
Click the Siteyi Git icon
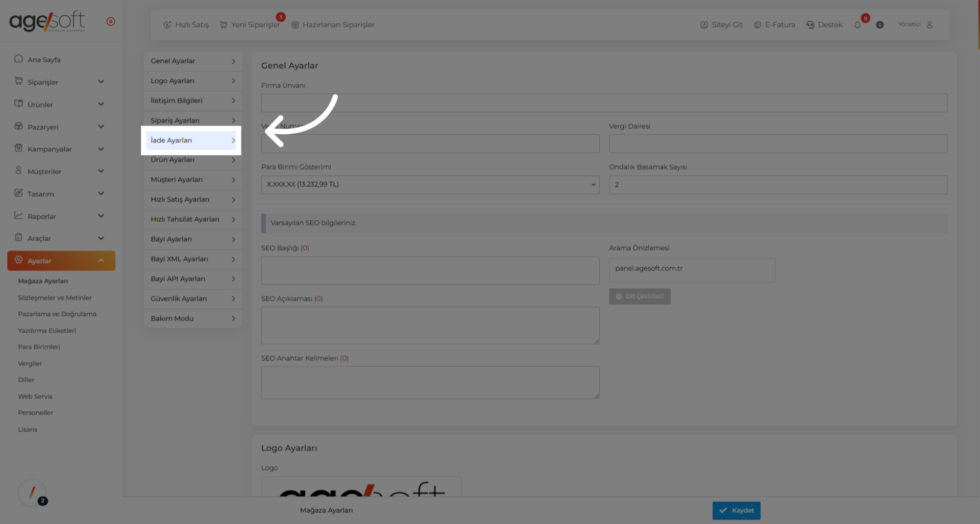tap(704, 24)
